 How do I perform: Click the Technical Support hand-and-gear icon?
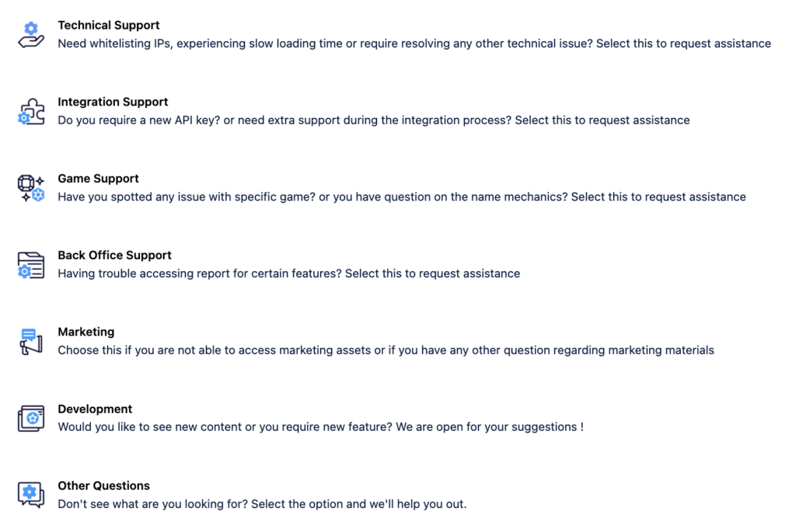pyautogui.click(x=31, y=35)
